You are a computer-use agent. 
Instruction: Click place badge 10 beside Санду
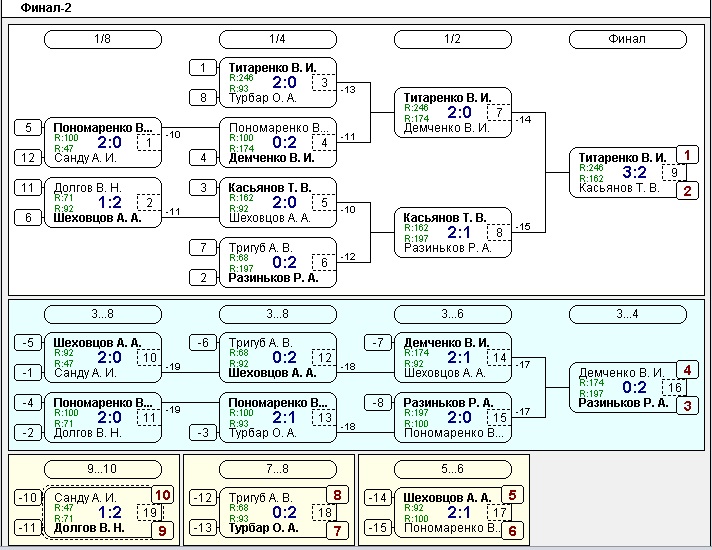pyautogui.click(x=162, y=495)
